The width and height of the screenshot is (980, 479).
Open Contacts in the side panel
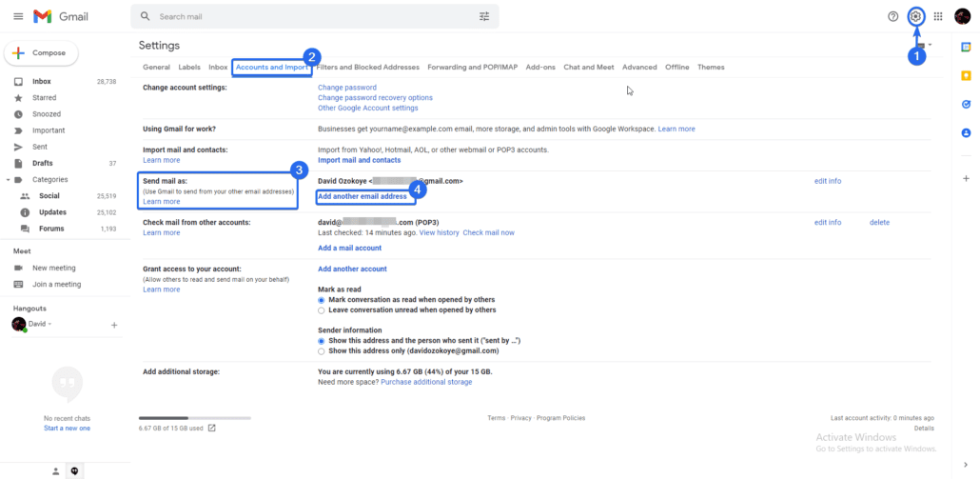pyautogui.click(x=967, y=132)
